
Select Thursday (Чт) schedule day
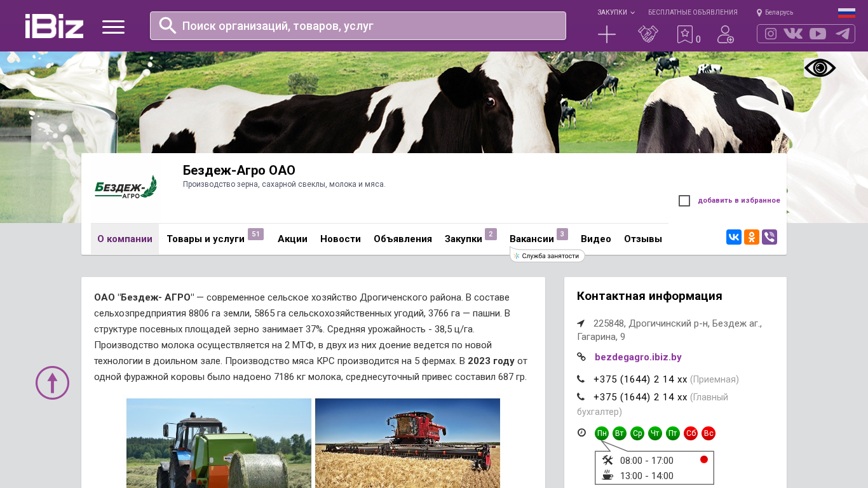[655, 433]
